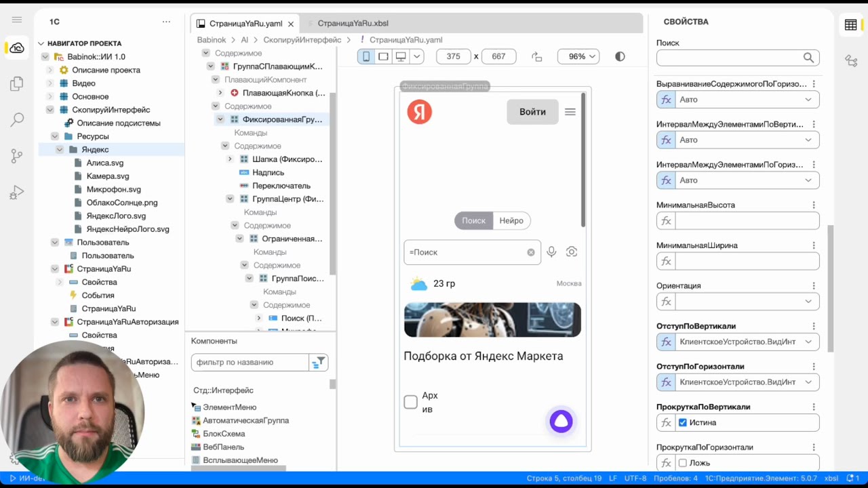Expand the Шапка tree node
The height and width of the screenshot is (488, 868).
tap(230, 159)
